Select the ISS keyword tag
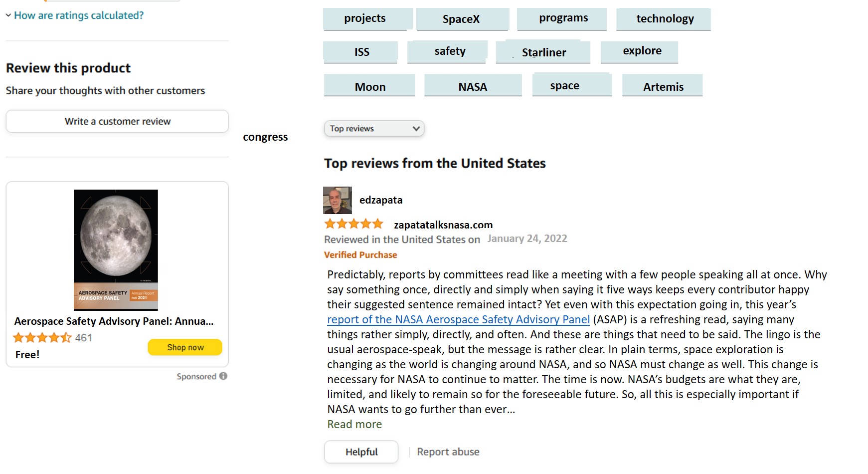868x474 pixels. tap(361, 52)
